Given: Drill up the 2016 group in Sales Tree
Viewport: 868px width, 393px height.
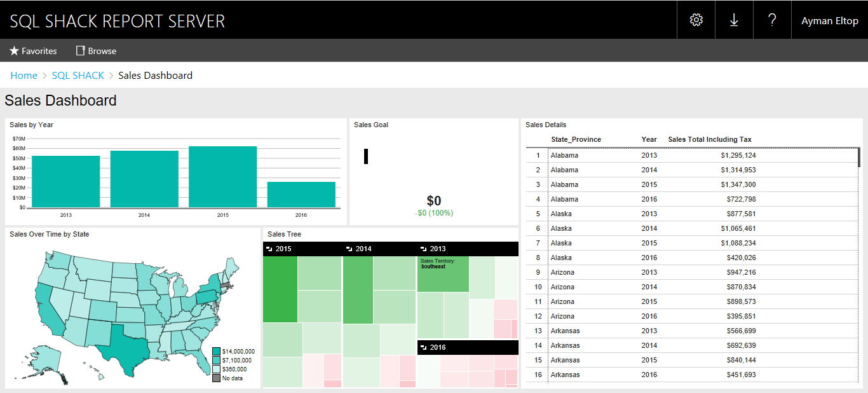Looking at the screenshot, I should pyautogui.click(x=423, y=347).
